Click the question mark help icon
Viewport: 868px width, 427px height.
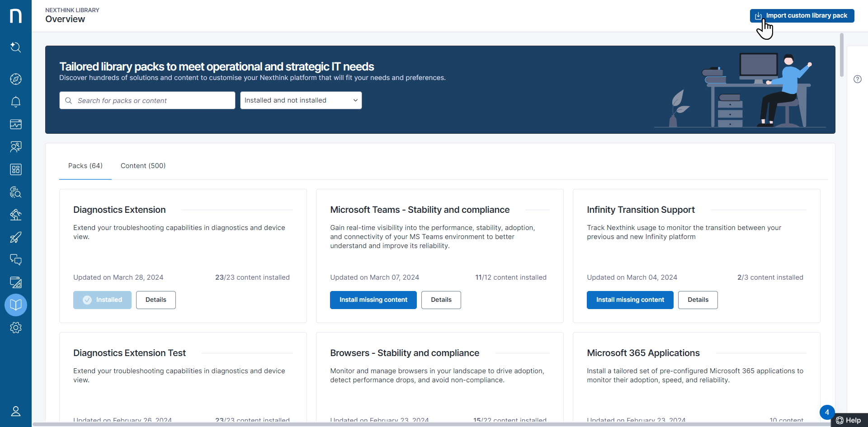point(858,79)
